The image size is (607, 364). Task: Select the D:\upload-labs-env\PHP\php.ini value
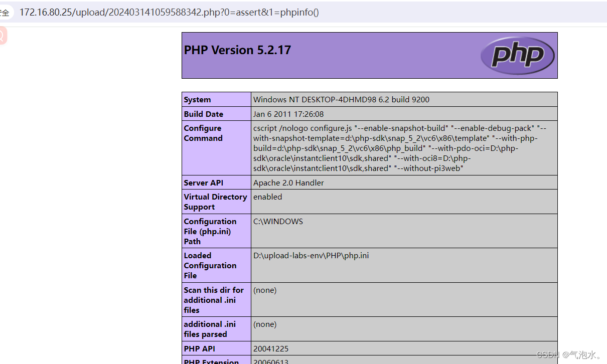click(311, 255)
